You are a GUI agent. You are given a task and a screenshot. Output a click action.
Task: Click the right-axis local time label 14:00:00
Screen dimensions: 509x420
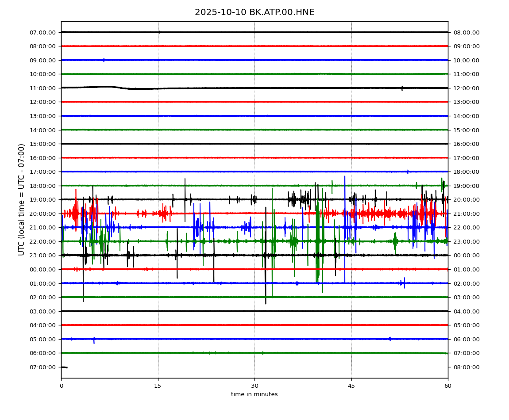(466, 116)
